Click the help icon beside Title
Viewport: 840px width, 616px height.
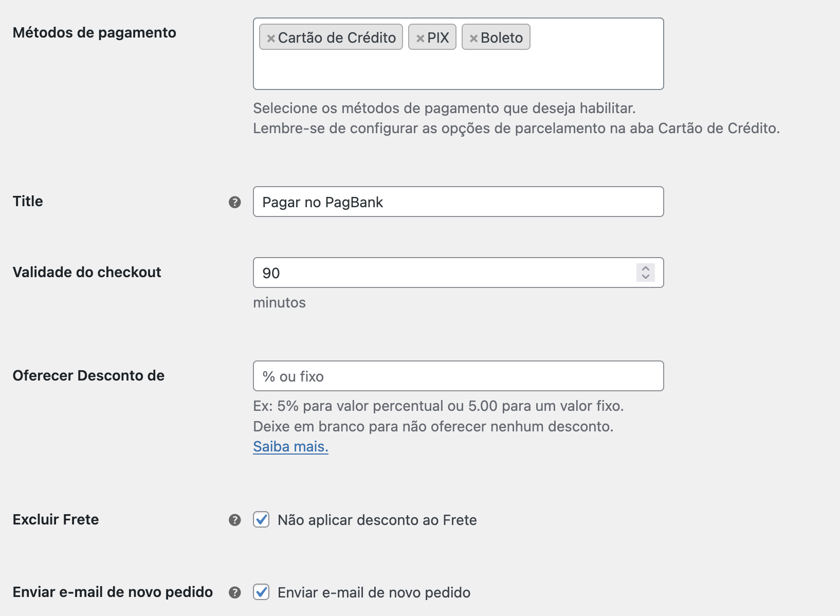click(235, 202)
